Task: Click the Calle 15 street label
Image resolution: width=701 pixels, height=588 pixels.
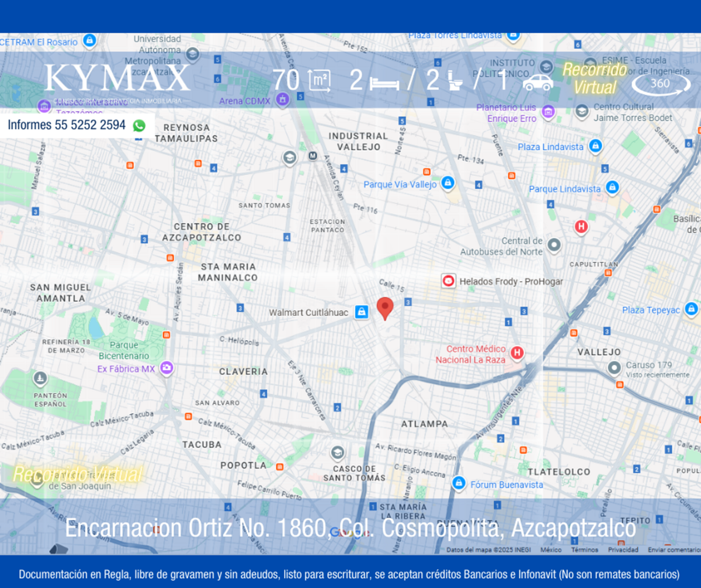Action: click(x=391, y=285)
